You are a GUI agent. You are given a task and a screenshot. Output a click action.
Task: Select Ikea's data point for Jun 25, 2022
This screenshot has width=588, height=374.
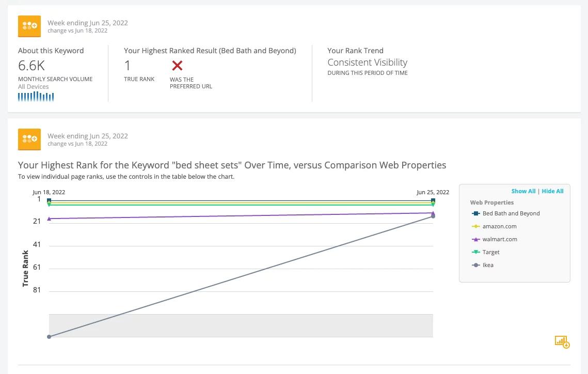pos(433,216)
